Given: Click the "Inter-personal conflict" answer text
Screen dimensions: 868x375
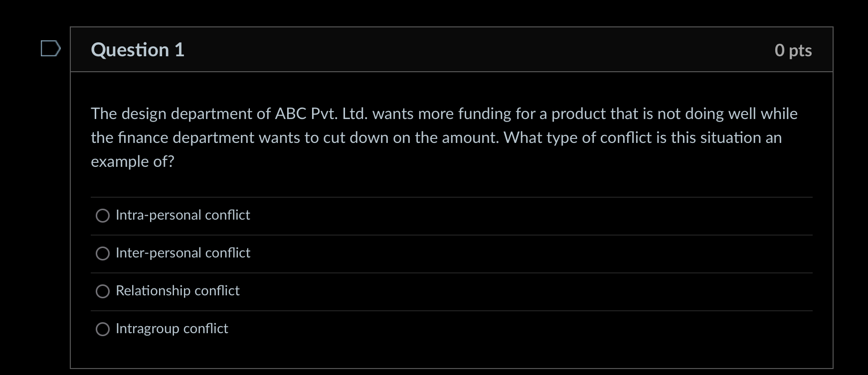Looking at the screenshot, I should tap(182, 253).
